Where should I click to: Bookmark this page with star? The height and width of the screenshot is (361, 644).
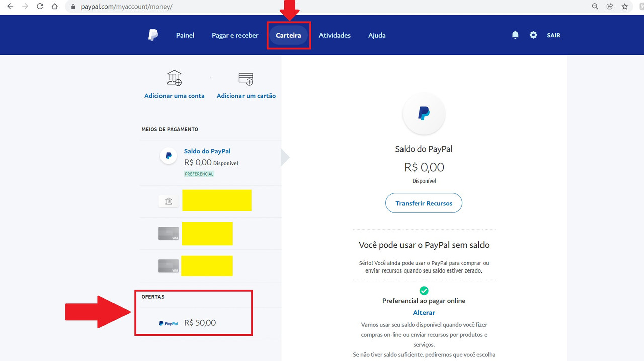(x=625, y=7)
